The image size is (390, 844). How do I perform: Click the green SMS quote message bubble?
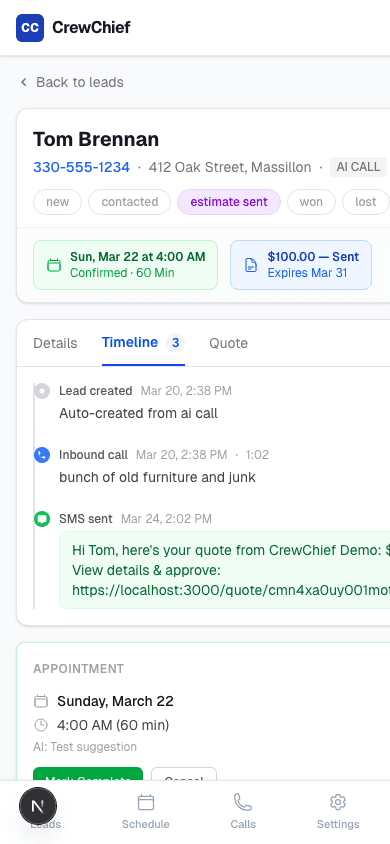pyautogui.click(x=225, y=570)
